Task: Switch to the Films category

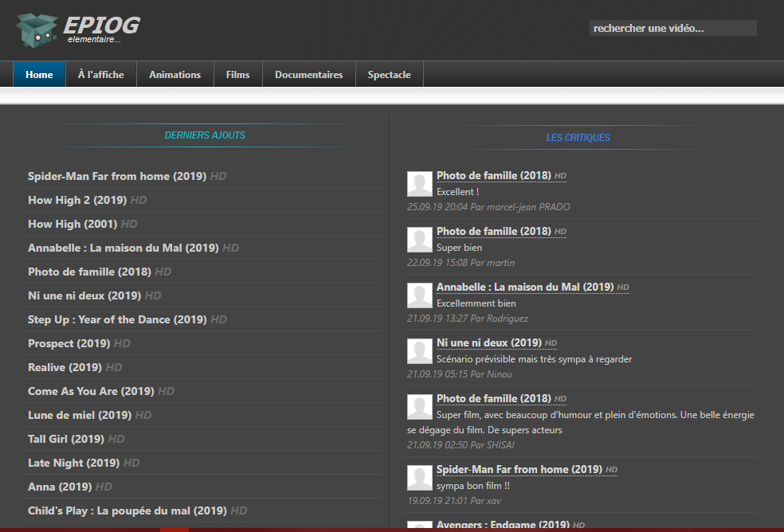Action: pos(238,75)
